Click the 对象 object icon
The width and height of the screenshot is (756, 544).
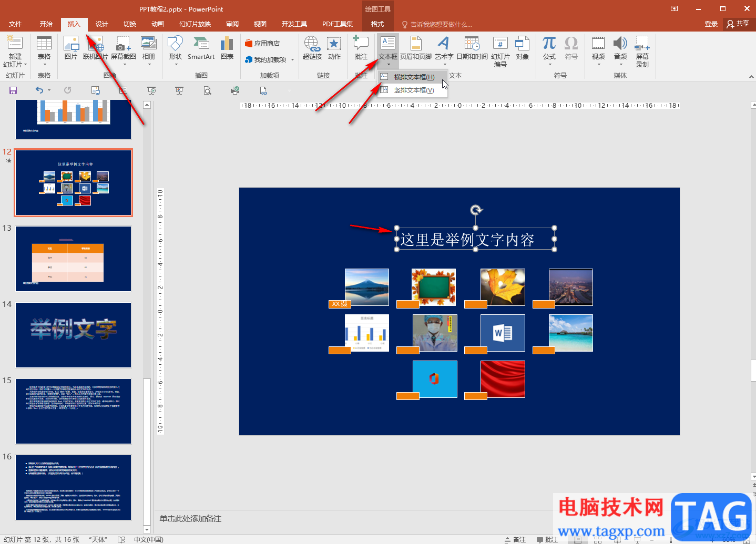[523, 48]
